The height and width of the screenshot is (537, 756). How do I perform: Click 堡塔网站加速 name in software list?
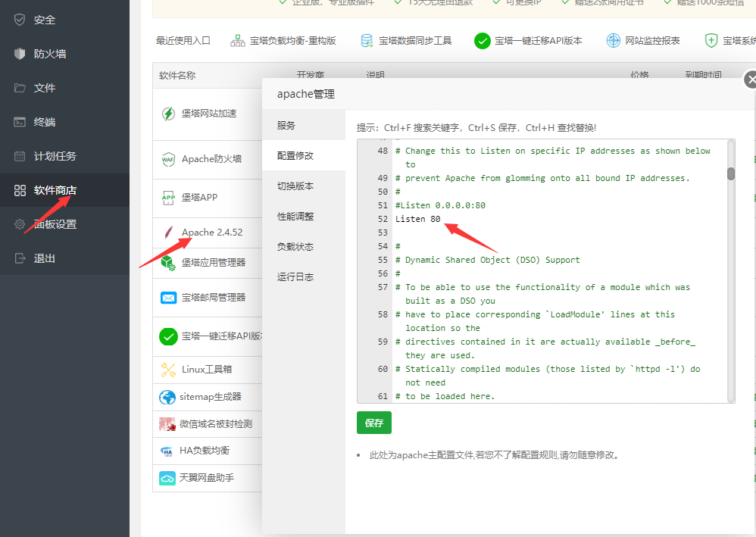pos(209,114)
